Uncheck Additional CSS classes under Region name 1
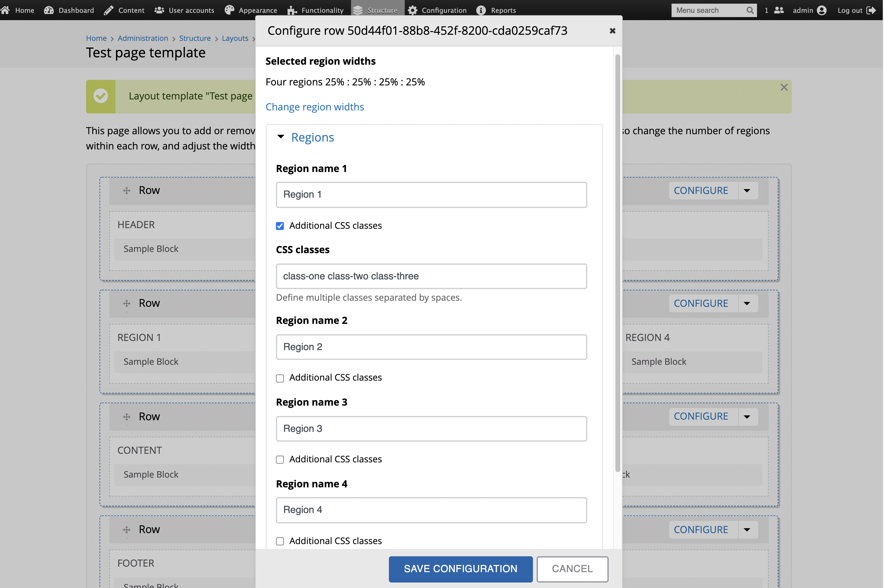The height and width of the screenshot is (588, 884). coord(280,225)
